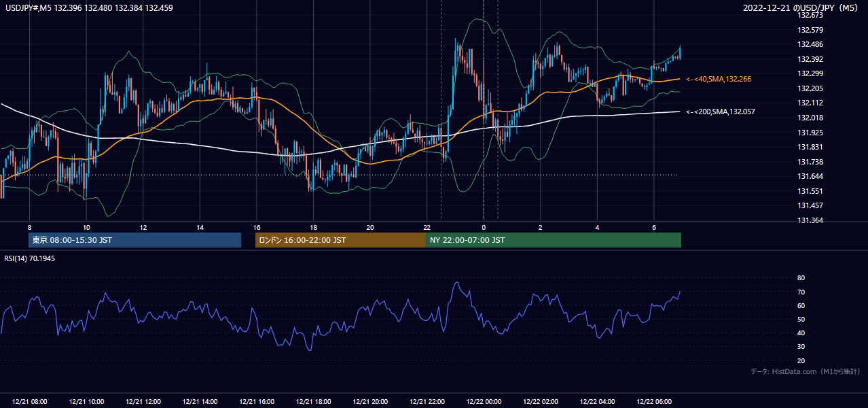Click price axis value 132.673
868x408 pixels.
810,15
